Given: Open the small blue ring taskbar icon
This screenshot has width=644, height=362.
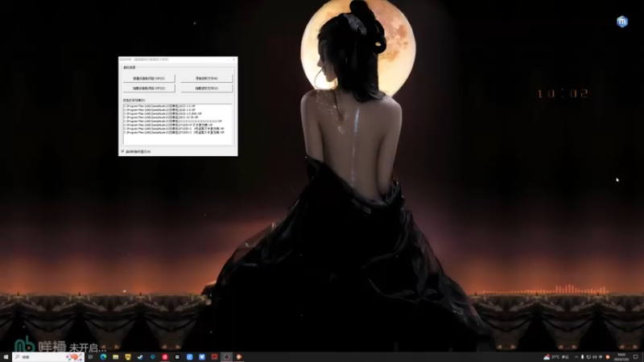Looking at the screenshot, I should click(x=152, y=357).
